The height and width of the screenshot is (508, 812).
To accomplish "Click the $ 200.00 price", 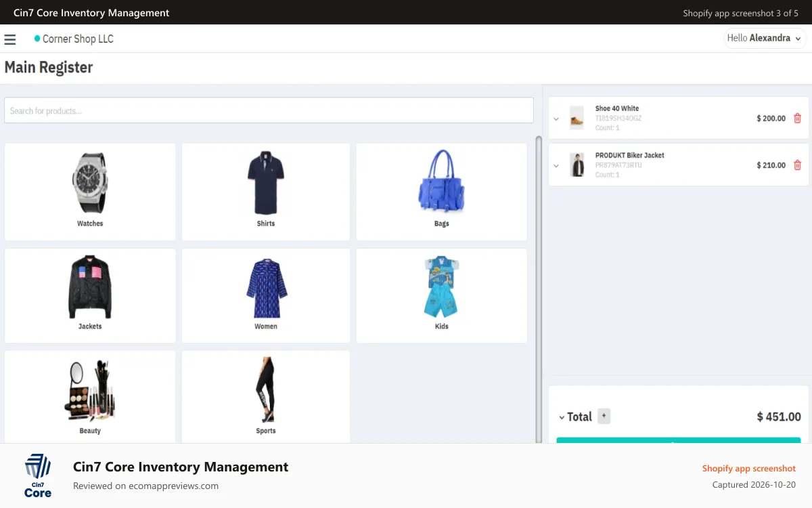I will [x=771, y=119].
